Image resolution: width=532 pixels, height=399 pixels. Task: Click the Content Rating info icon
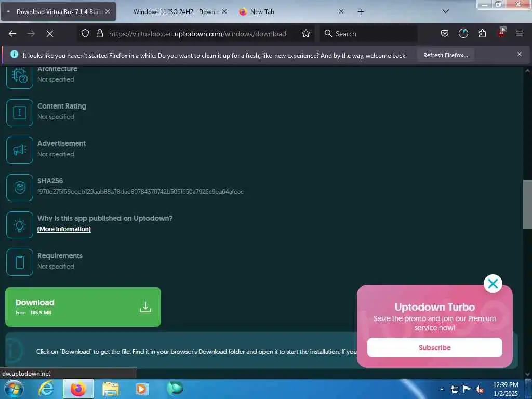20,113
